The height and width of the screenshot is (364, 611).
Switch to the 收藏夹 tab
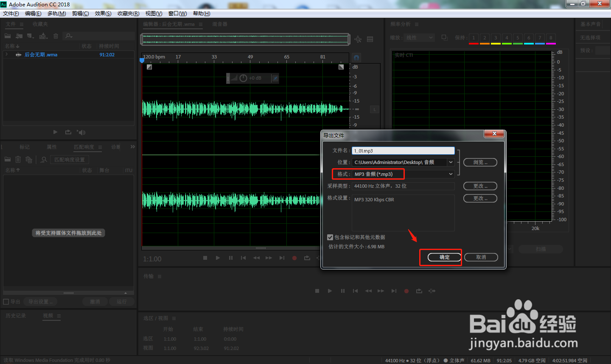pos(40,24)
